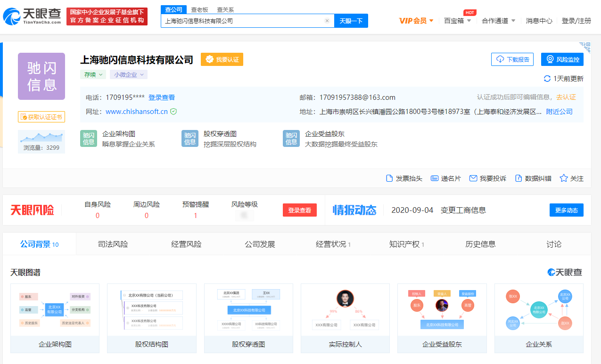Click the 驰闪信息 purple company logo
This screenshot has height=364, width=601.
[x=41, y=76]
